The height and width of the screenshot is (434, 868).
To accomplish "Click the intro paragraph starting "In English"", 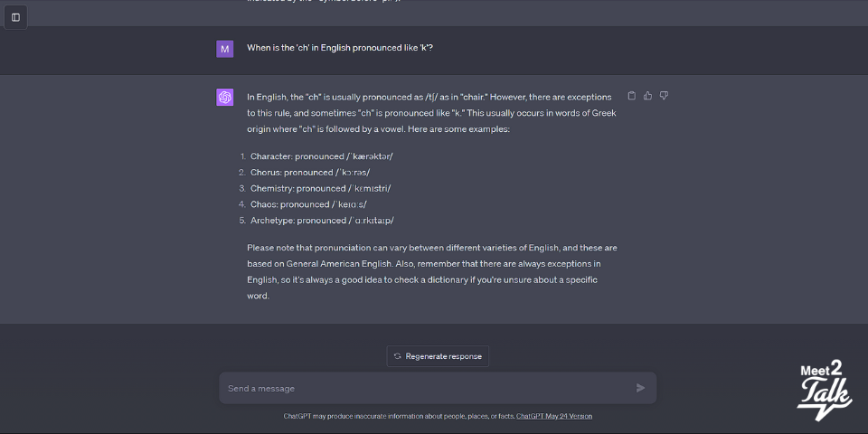I will coord(429,113).
